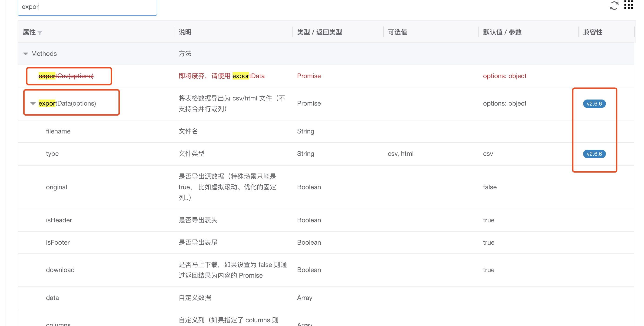Open the grid view icon at top right

pyautogui.click(x=628, y=6)
